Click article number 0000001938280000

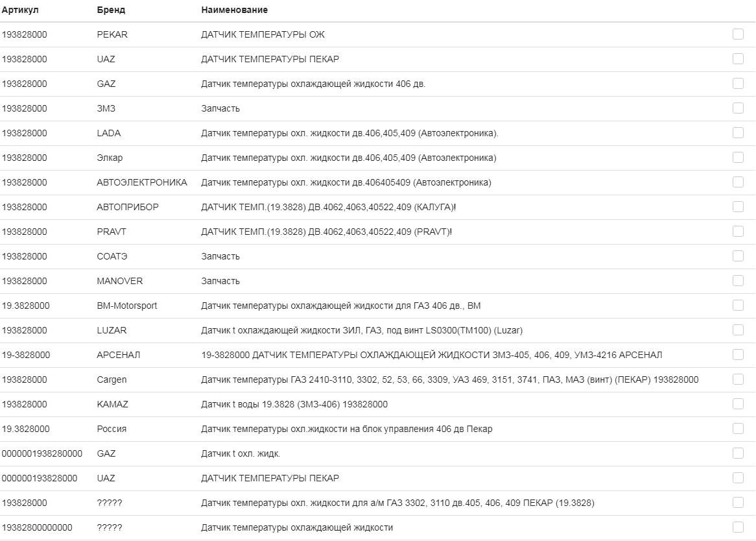coord(42,453)
